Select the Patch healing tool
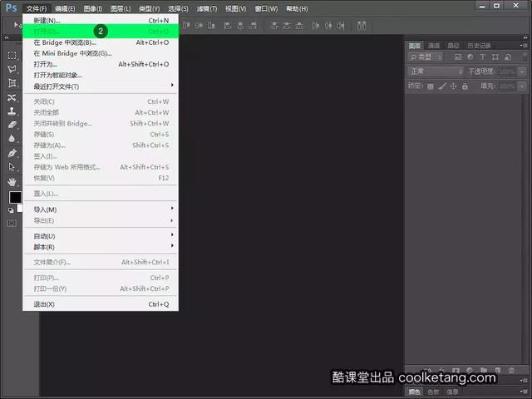The width and height of the screenshot is (532, 399). tap(12, 98)
